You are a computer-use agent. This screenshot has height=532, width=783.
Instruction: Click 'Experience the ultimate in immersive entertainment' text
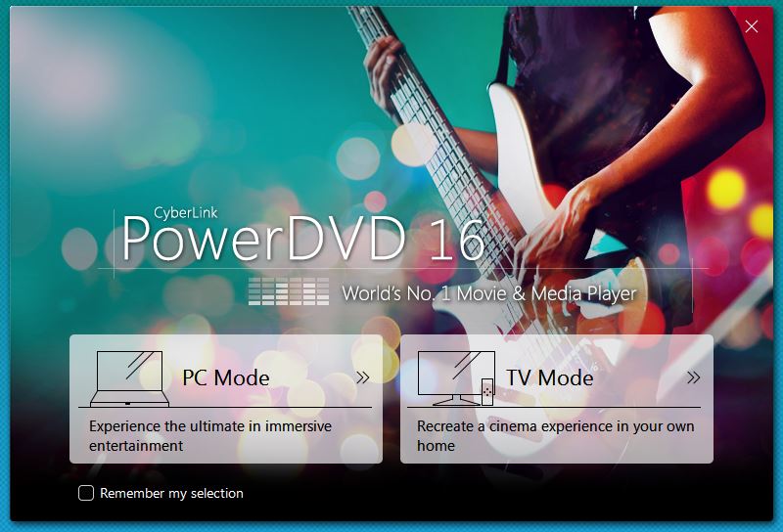209,436
